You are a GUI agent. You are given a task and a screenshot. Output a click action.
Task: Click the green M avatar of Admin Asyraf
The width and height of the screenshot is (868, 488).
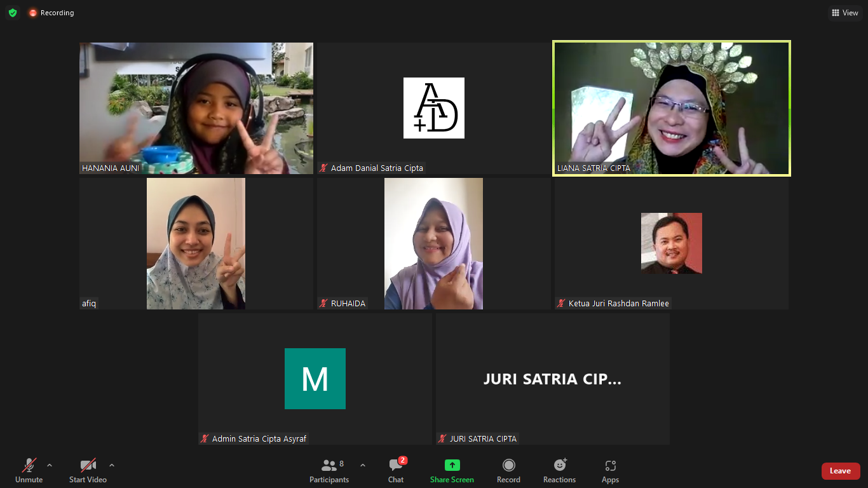315,379
